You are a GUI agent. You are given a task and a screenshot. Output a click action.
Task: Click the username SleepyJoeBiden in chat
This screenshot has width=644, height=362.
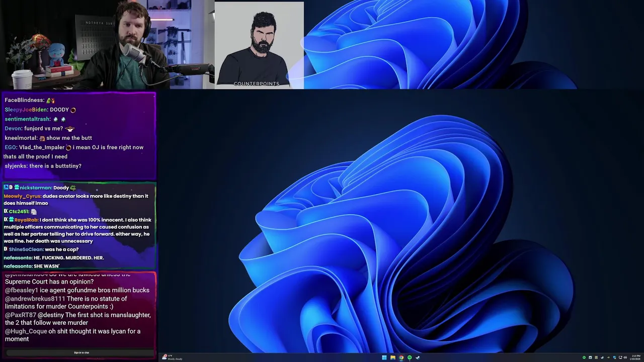click(x=26, y=110)
